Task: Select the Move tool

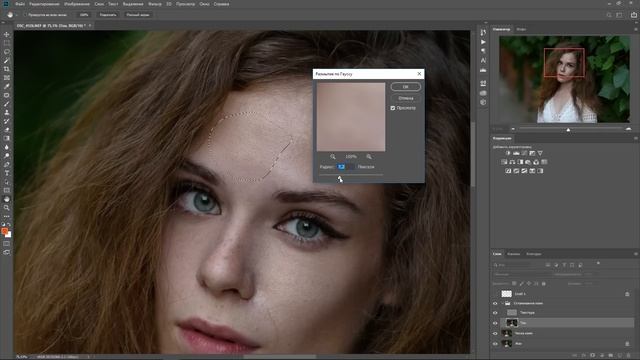Action: click(x=7, y=34)
